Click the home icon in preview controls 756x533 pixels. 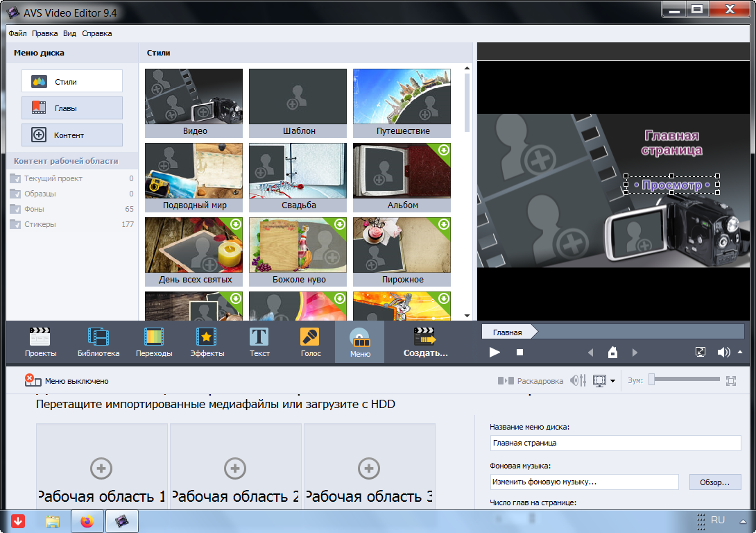pyautogui.click(x=612, y=353)
